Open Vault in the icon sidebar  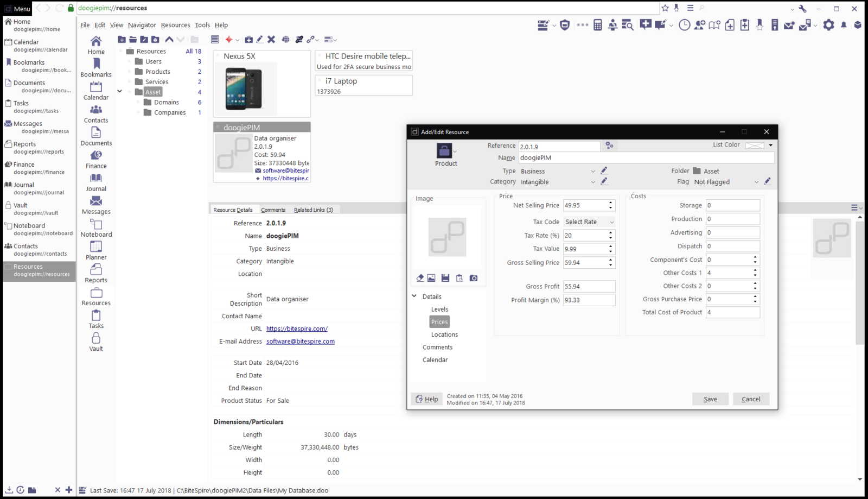click(96, 342)
